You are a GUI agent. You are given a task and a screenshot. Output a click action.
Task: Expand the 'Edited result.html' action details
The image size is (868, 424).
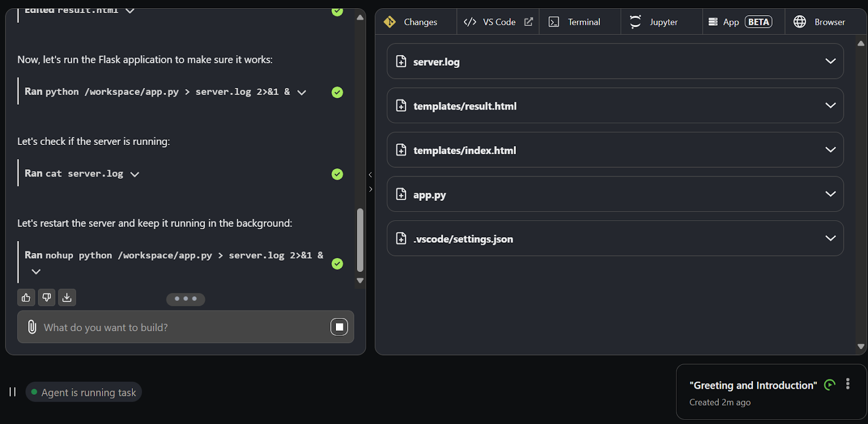[x=130, y=10]
